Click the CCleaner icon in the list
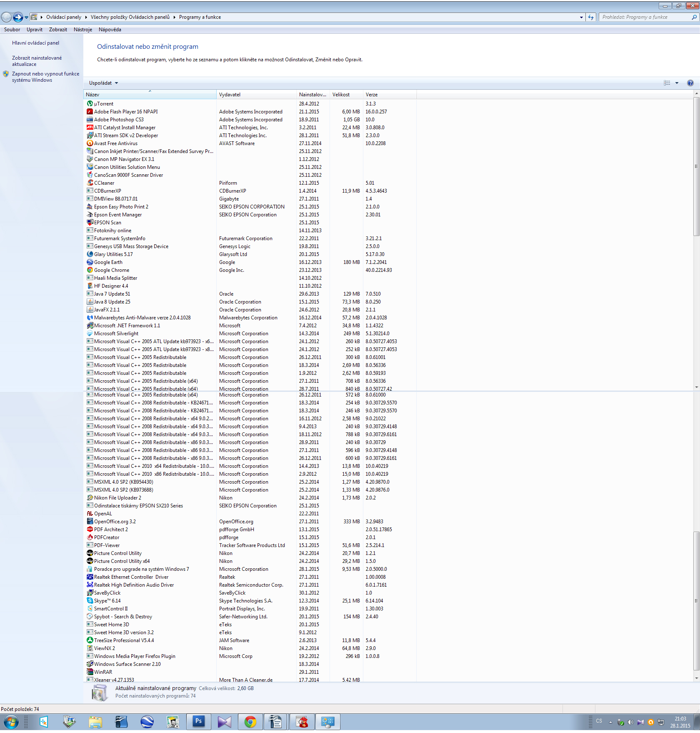This screenshot has width=700, height=733. [x=90, y=183]
